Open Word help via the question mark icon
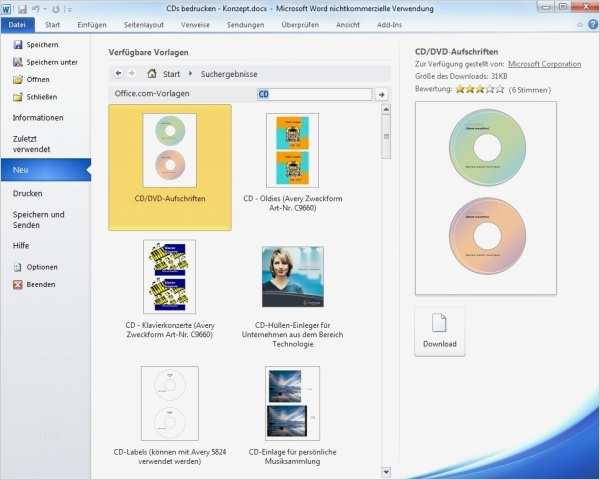Image resolution: width=600 pixels, height=480 pixels. (x=593, y=24)
